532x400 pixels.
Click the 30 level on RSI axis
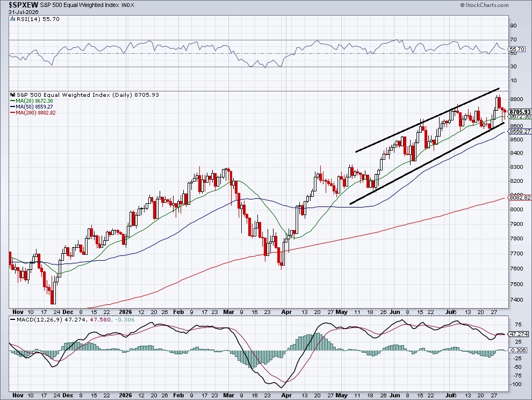click(x=513, y=66)
